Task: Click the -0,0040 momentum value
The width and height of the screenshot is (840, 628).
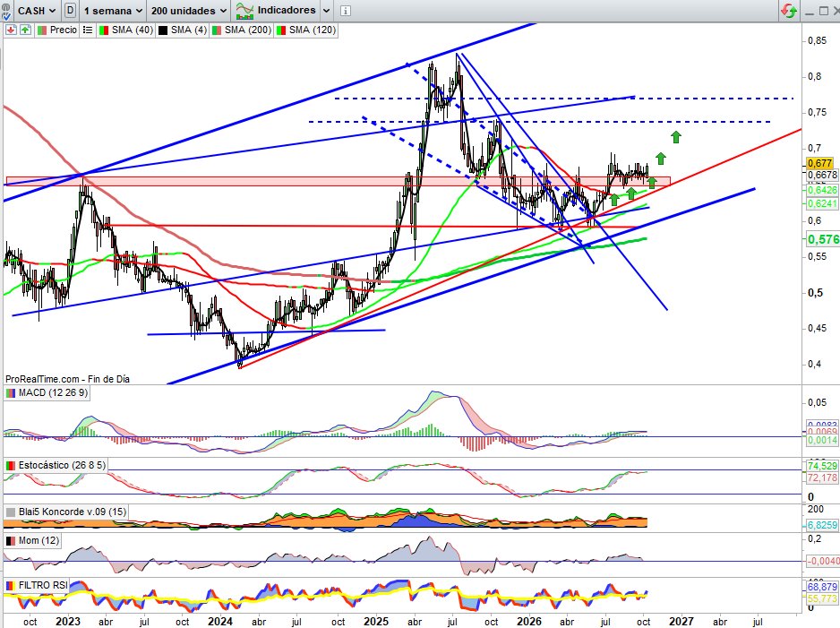Action: pyautogui.click(x=823, y=561)
